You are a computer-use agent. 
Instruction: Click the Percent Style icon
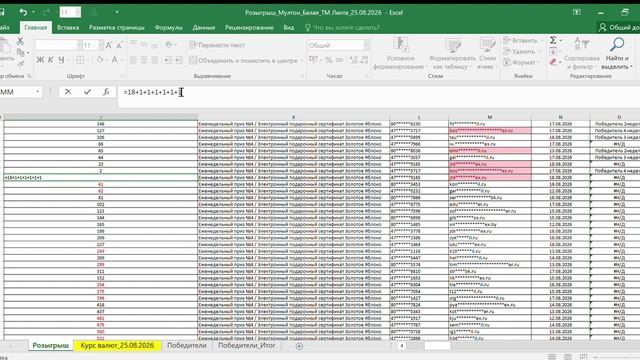tap(329, 60)
